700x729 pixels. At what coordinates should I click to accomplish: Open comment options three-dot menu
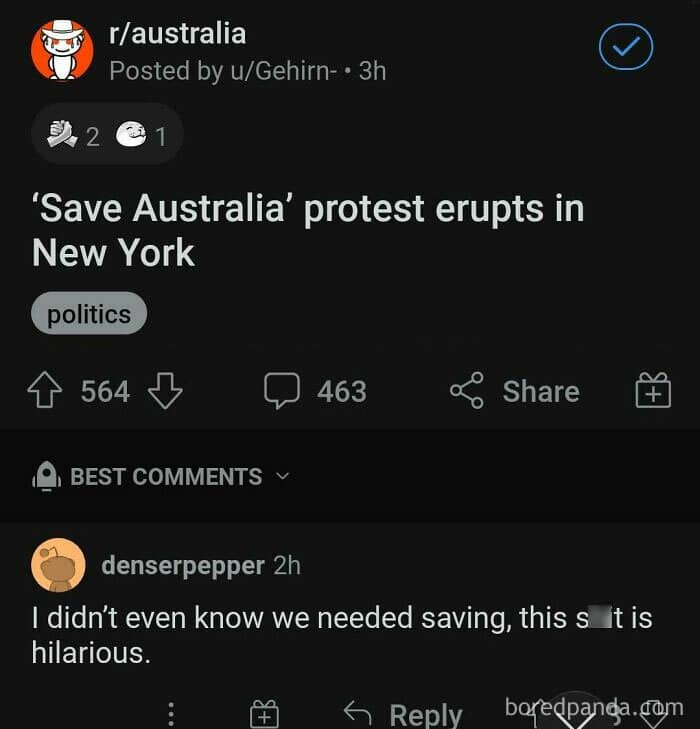coord(171,714)
